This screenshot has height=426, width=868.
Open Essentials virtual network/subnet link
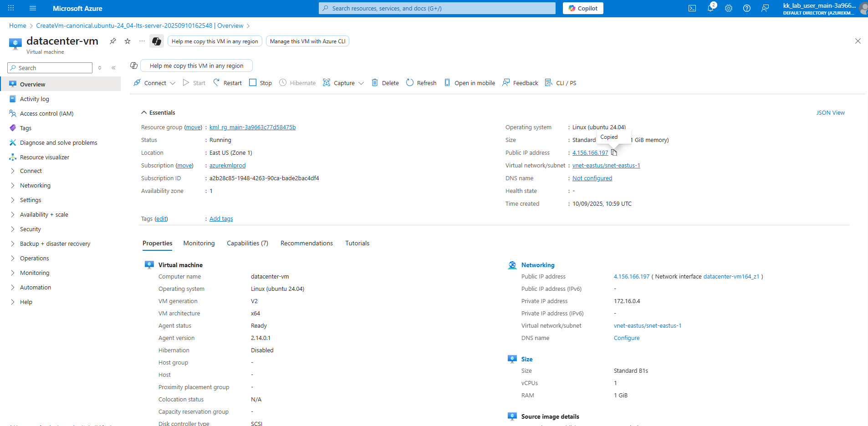[606, 166]
